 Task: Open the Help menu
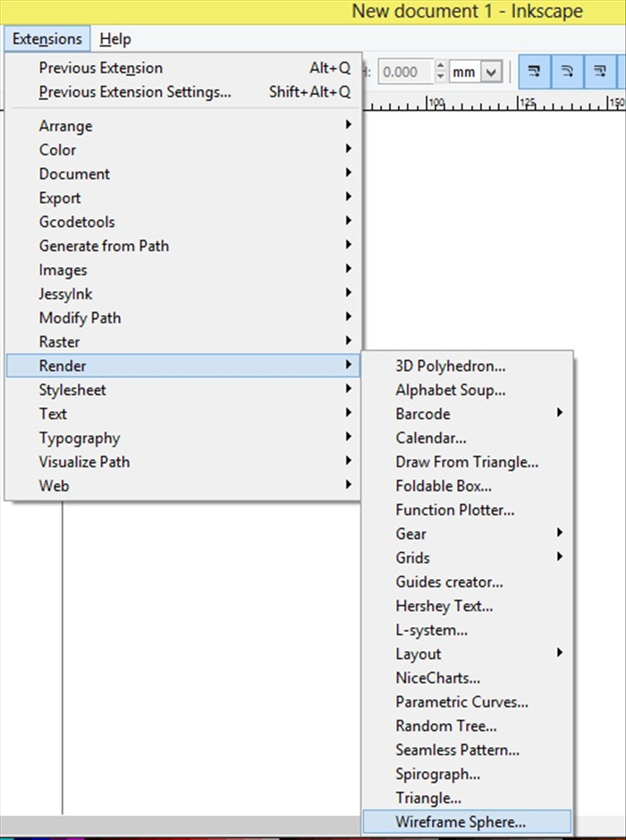[x=115, y=39]
